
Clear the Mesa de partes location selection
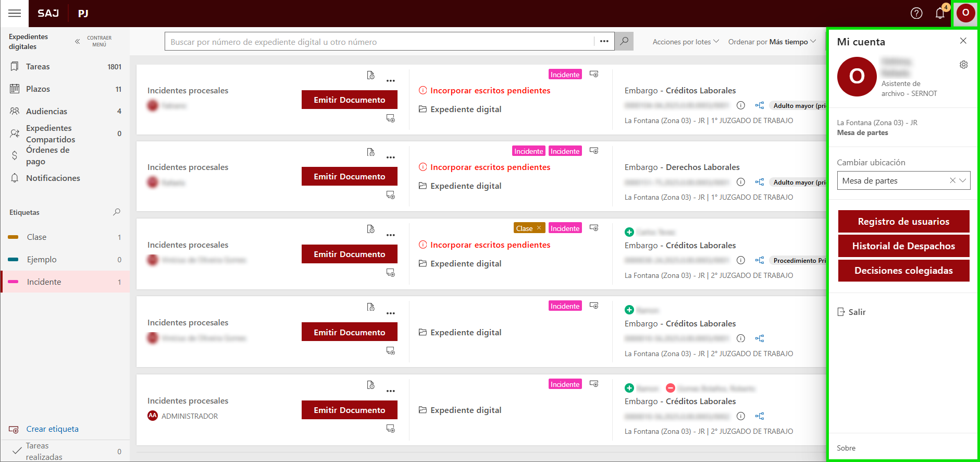pyautogui.click(x=952, y=180)
